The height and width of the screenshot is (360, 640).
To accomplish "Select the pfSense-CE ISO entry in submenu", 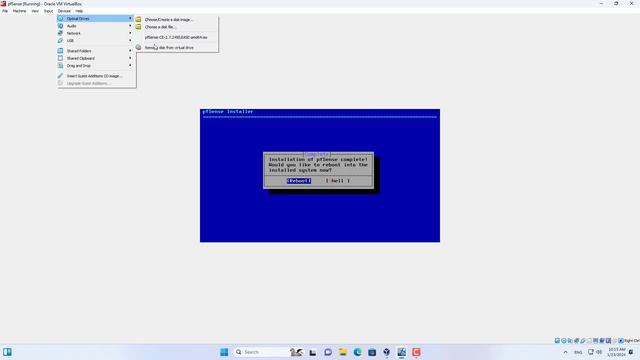I will (x=177, y=37).
